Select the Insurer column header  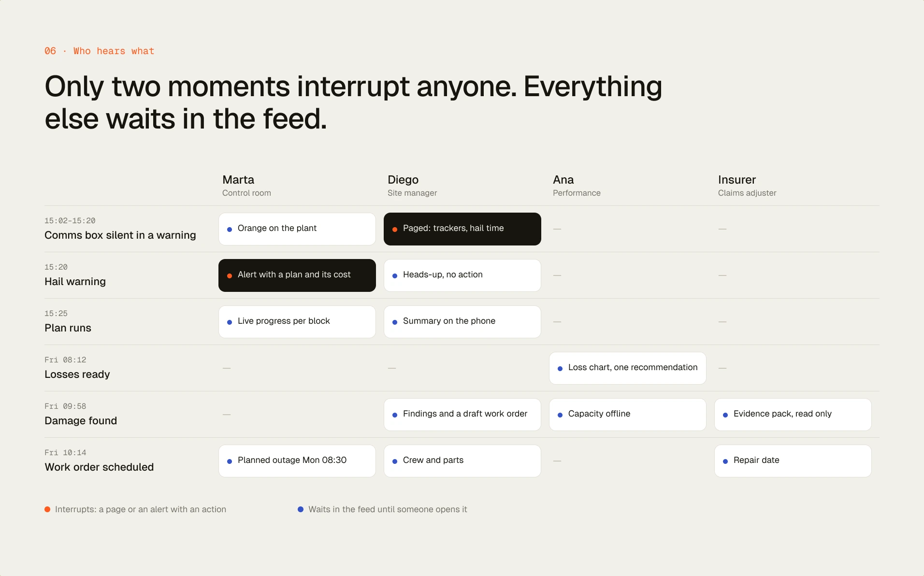(x=747, y=186)
